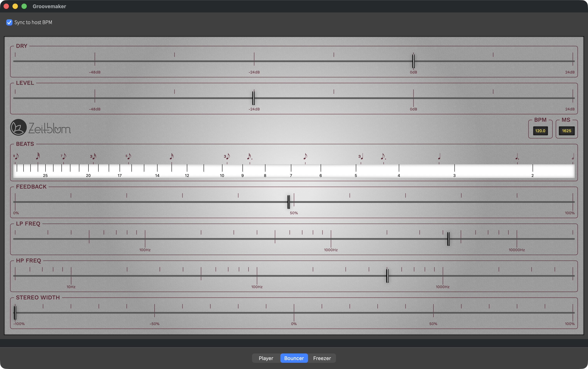Viewport: 588px width, 369px height.
Task: Select the plain eighth note icon
Action: coord(305,156)
